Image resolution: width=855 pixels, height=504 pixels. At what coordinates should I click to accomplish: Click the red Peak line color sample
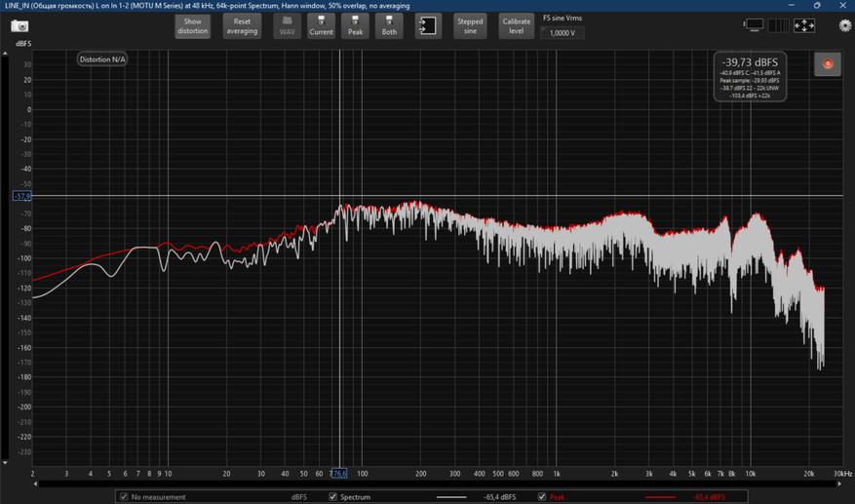(x=661, y=497)
